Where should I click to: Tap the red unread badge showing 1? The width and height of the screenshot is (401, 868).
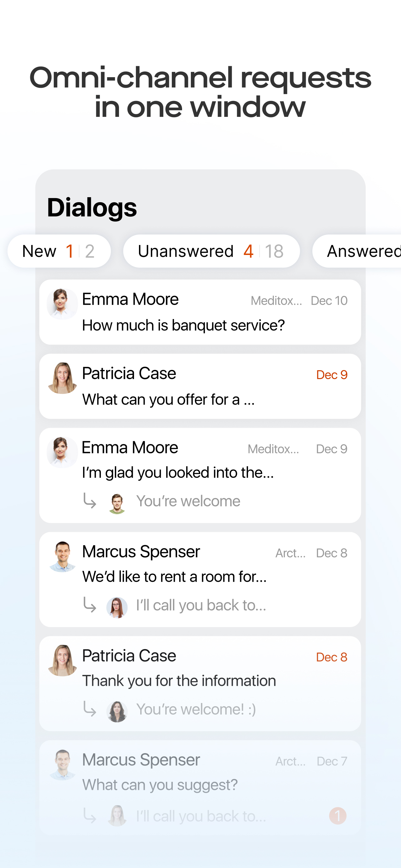click(338, 816)
